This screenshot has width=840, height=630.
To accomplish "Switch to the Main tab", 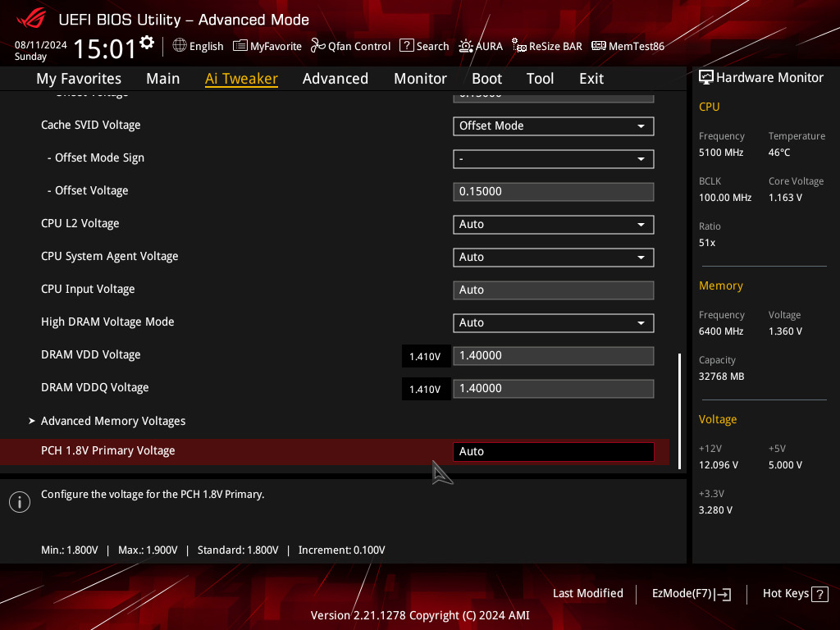I will click(163, 79).
